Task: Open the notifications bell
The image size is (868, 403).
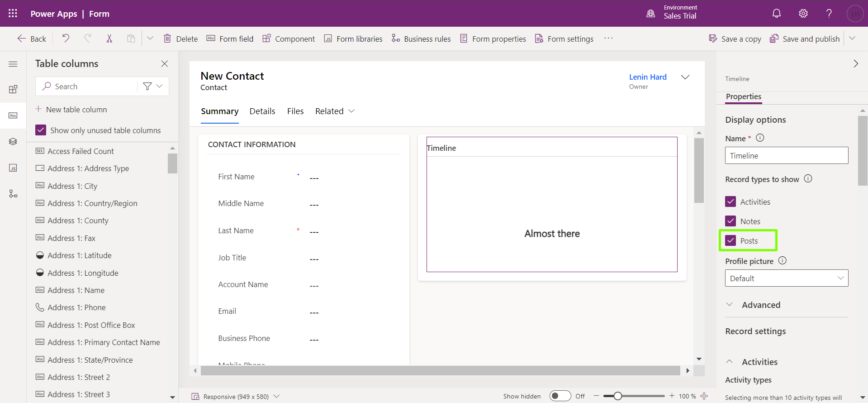Action: [776, 14]
